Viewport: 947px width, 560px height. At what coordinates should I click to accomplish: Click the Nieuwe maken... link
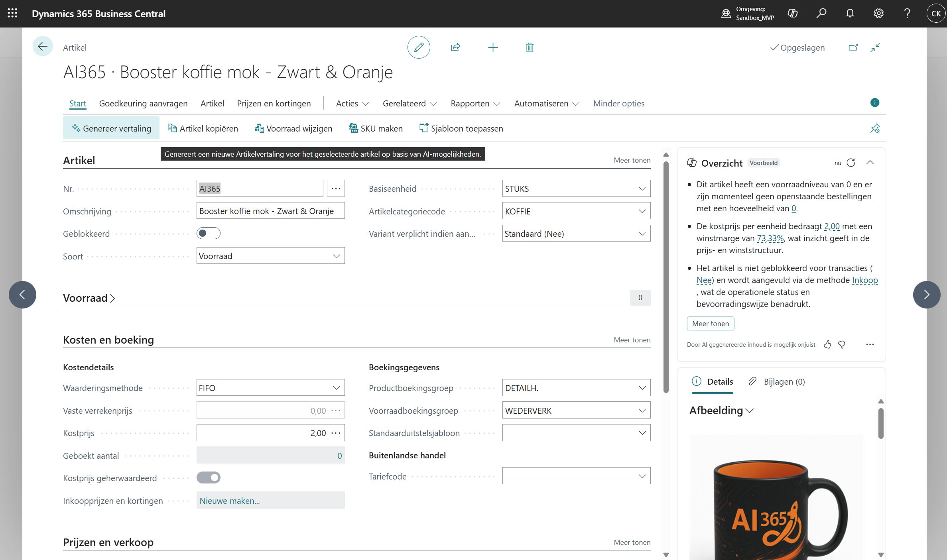pyautogui.click(x=229, y=501)
